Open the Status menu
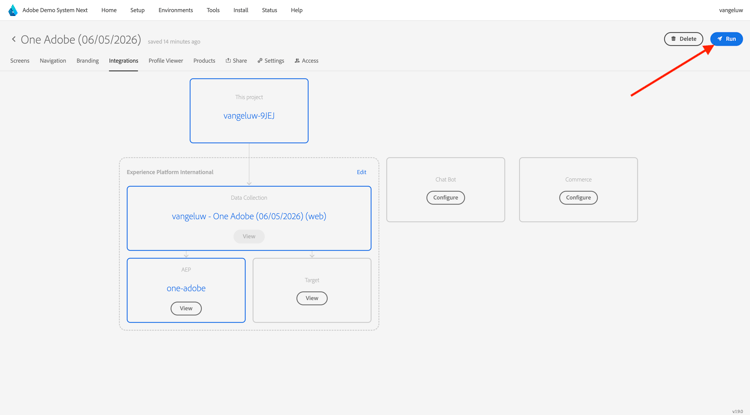 (269, 10)
